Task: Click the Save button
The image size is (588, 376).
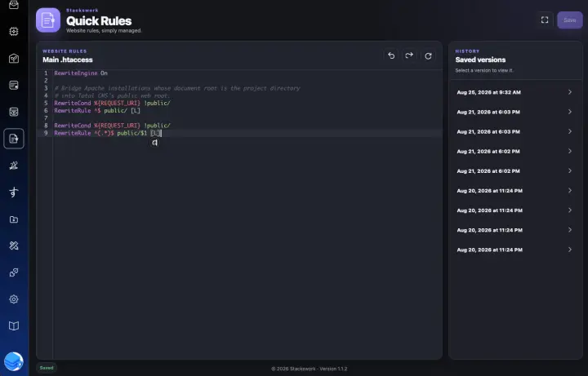Action: tap(570, 20)
